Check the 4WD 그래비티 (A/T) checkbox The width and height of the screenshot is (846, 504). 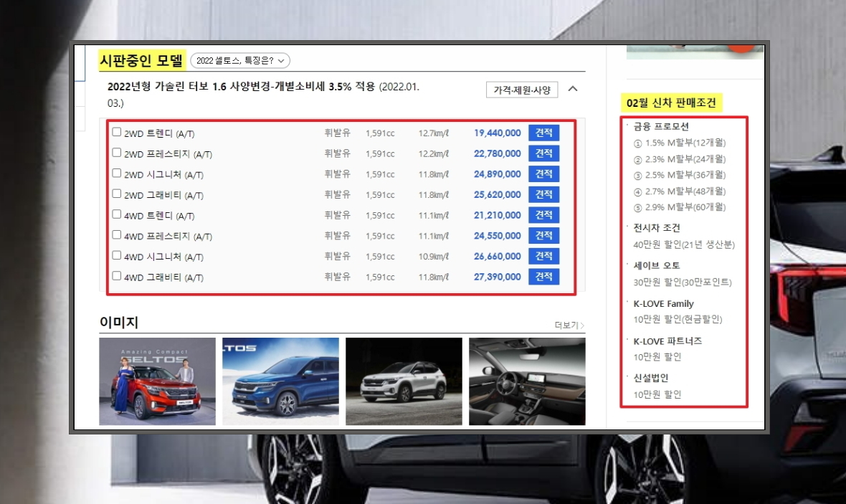coord(117,275)
